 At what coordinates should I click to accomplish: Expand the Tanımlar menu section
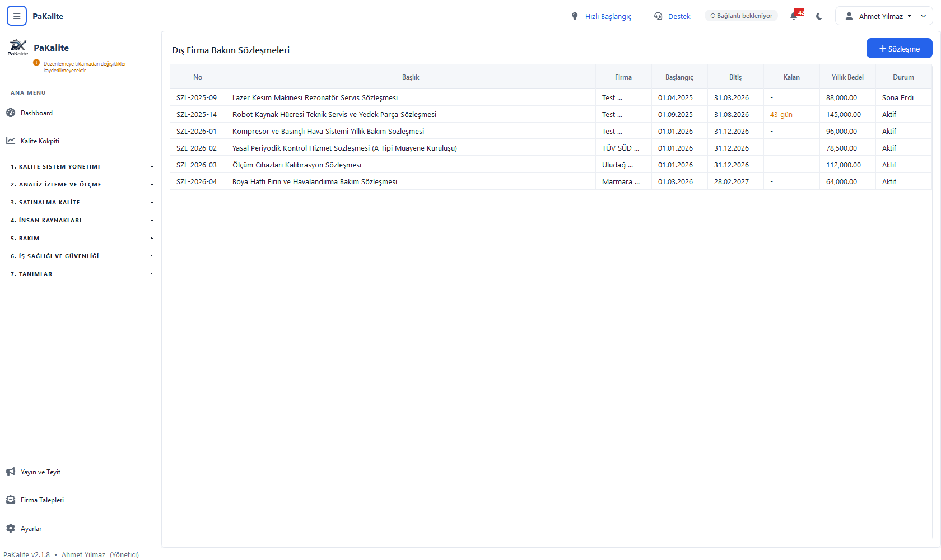81,274
